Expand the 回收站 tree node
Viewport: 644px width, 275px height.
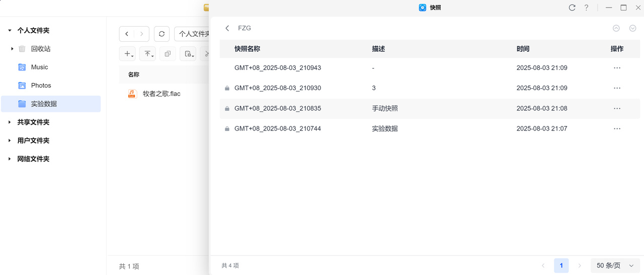click(12, 49)
